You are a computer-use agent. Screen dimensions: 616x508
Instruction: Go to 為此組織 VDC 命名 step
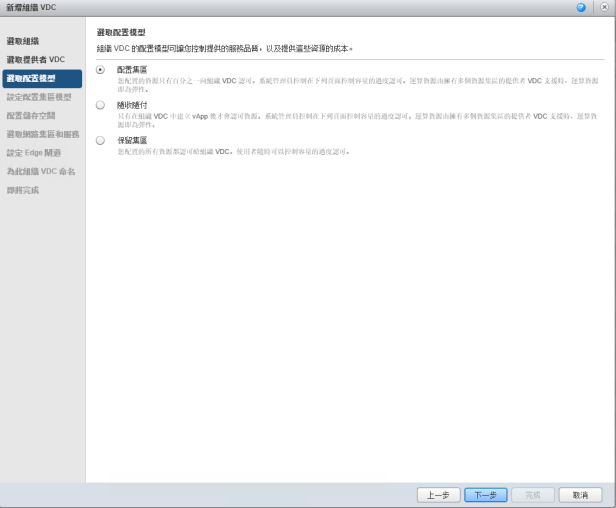click(x=40, y=171)
